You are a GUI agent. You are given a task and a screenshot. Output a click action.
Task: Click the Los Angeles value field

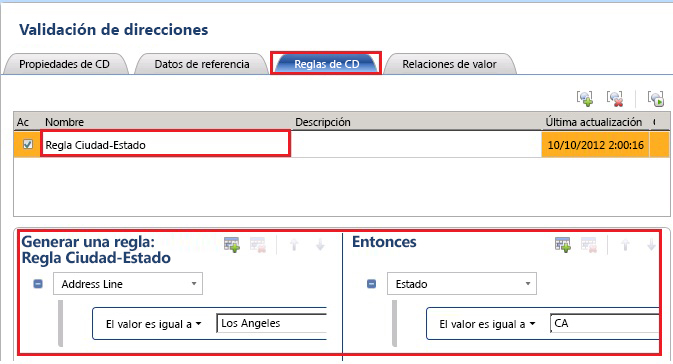(272, 324)
